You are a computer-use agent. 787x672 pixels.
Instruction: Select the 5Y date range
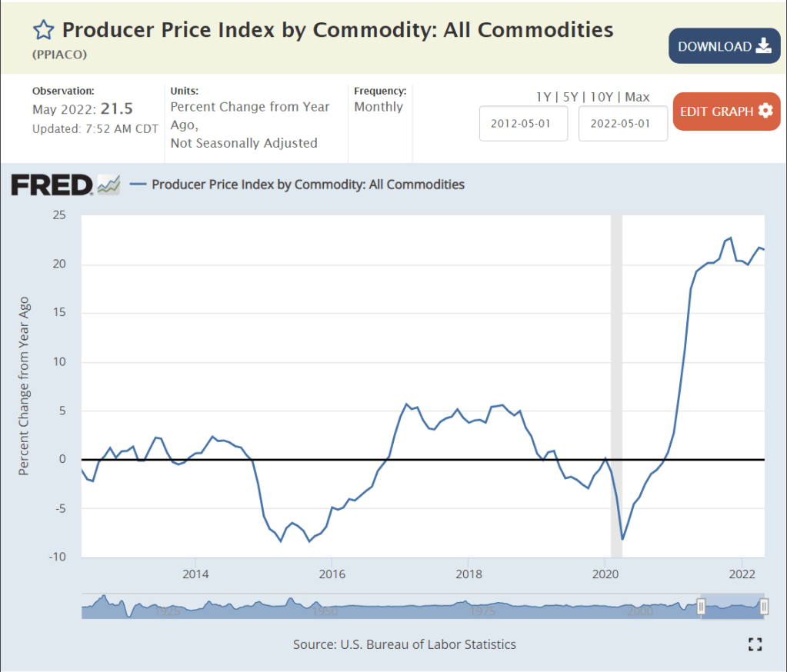(x=569, y=97)
